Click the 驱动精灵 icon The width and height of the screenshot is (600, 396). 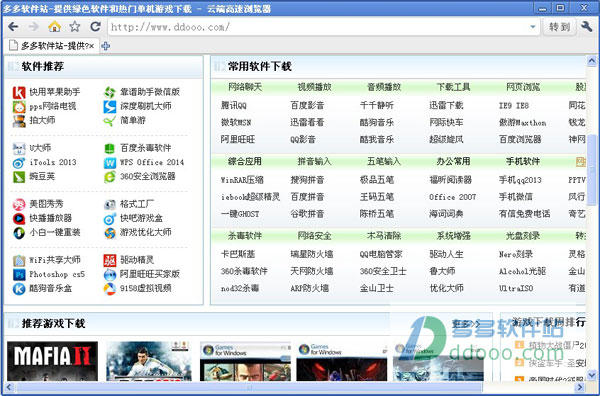click(110, 261)
